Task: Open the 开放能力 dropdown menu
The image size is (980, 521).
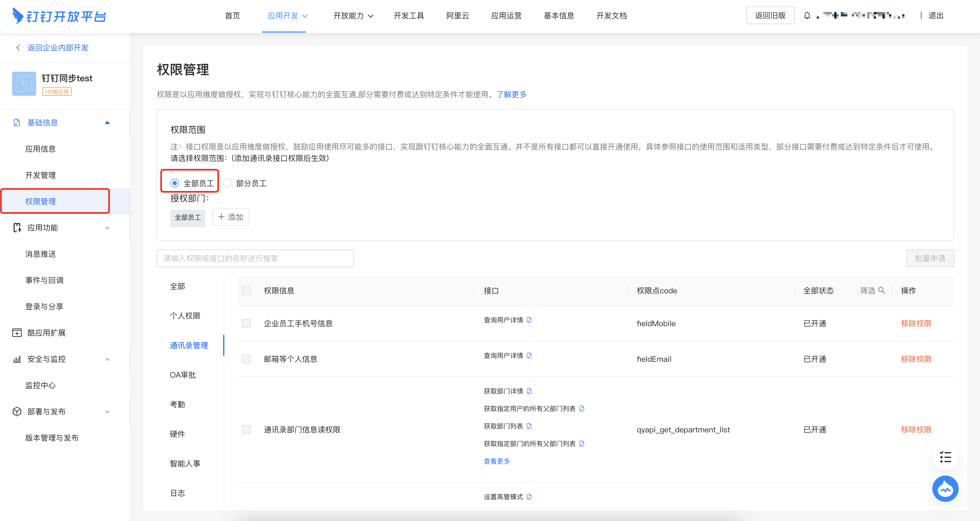Action: click(x=353, y=16)
